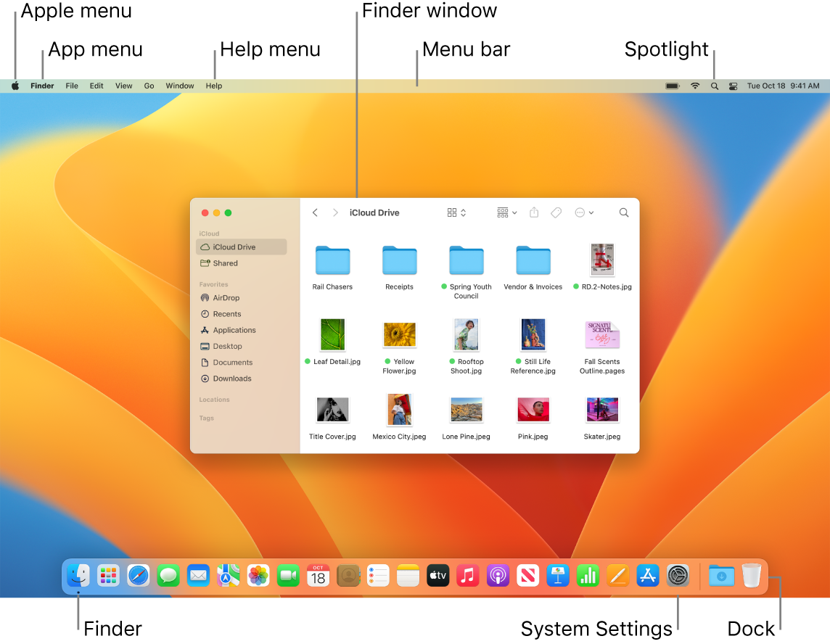Viewport: 830px width, 644px height.
Task: Click the back arrow in the Finder window
Action: (x=315, y=212)
